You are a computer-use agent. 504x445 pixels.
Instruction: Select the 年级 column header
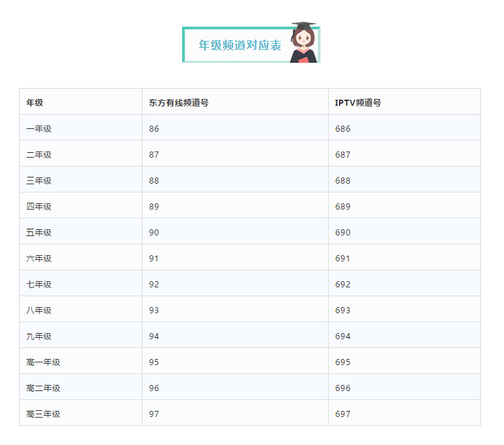(x=35, y=102)
